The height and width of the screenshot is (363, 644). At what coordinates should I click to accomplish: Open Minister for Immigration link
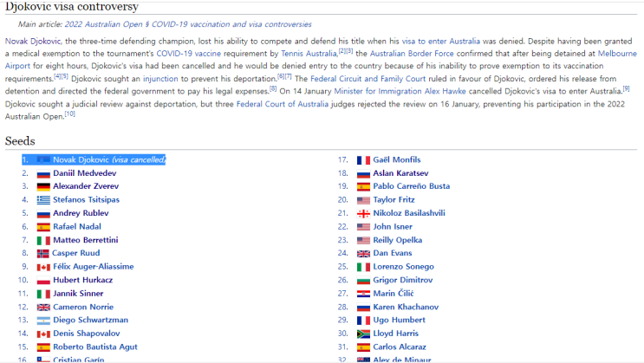pyautogui.click(x=378, y=91)
